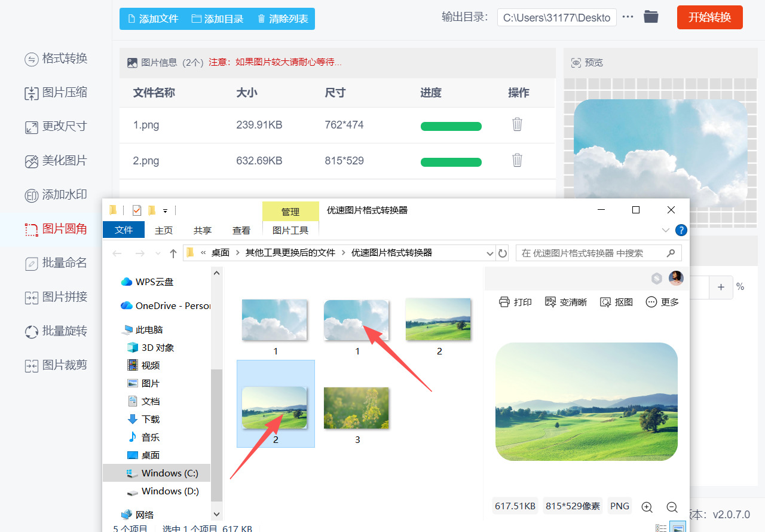Switch to 批量命名 in the sidebar

pos(56,263)
